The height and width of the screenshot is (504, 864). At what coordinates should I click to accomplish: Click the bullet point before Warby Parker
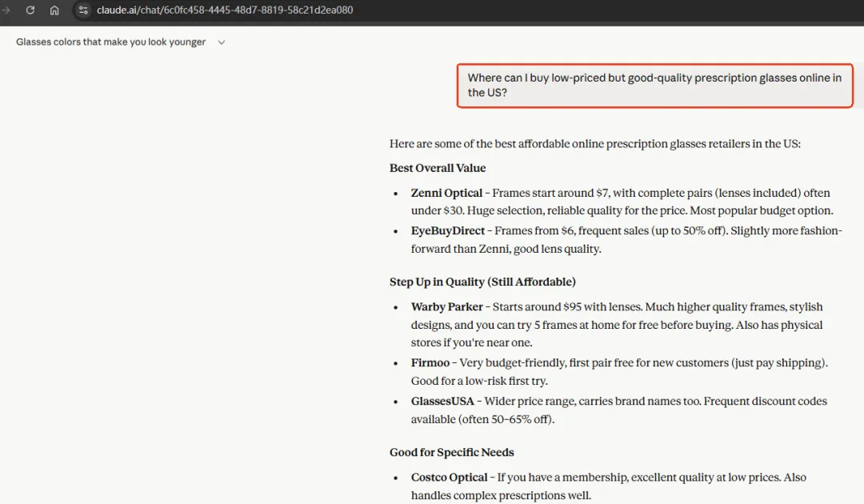point(395,307)
